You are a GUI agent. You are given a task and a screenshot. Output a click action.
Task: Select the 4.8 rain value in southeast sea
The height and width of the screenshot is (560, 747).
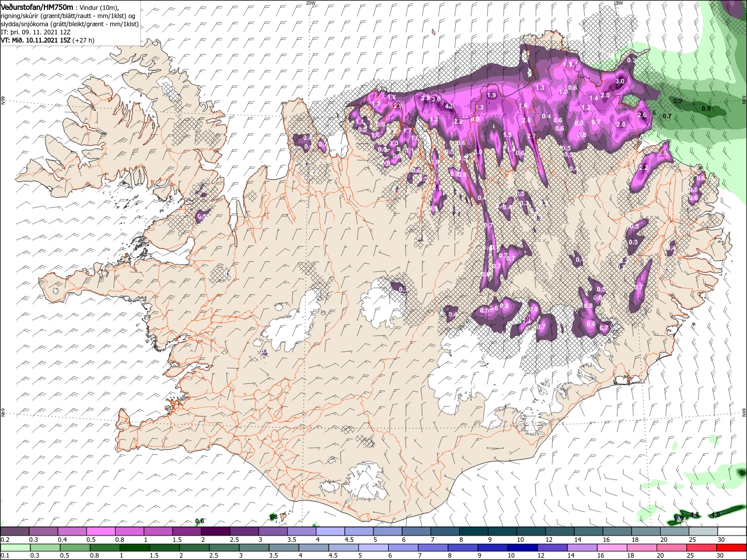694,514
